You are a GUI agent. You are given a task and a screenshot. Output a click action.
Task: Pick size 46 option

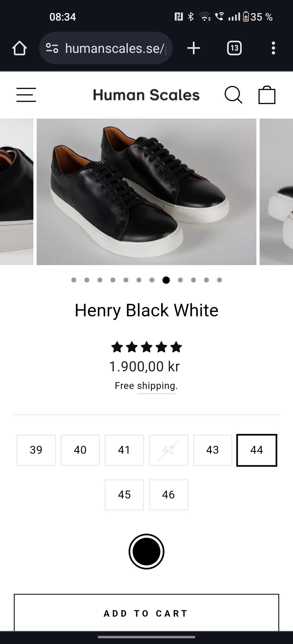pos(168,495)
